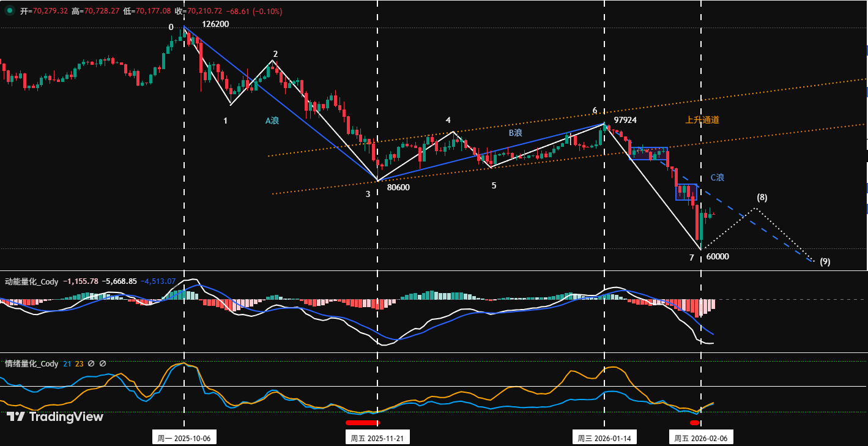Click the 60000 price annotation
Viewport: 868px width, 446px height.
tap(718, 256)
